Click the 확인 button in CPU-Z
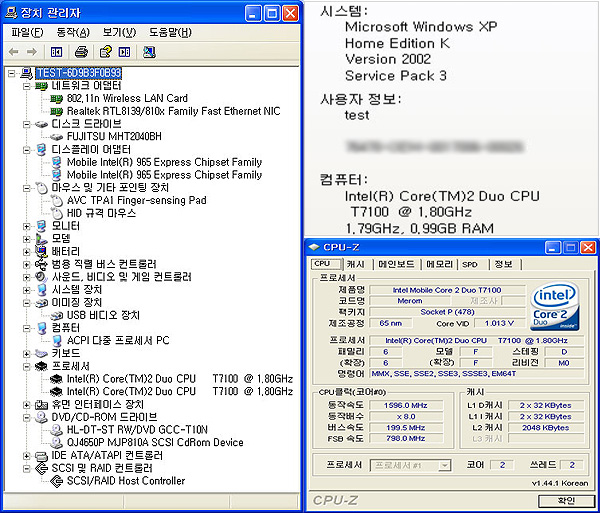The image size is (600, 513). [x=565, y=500]
